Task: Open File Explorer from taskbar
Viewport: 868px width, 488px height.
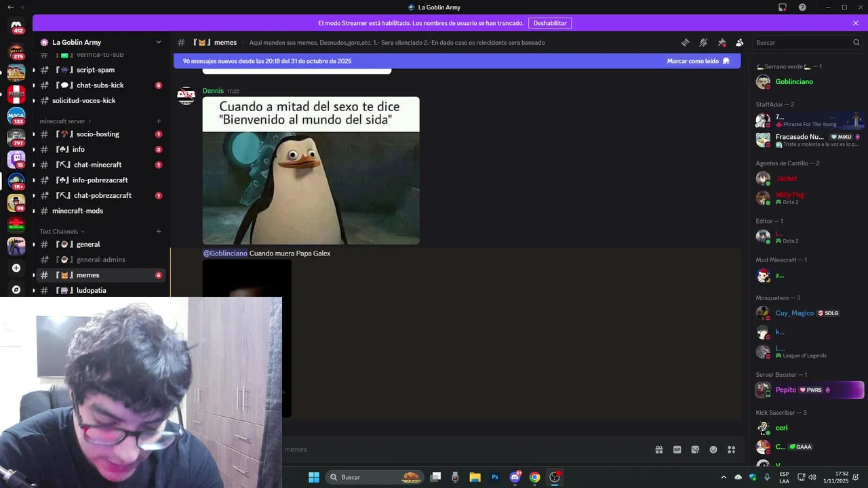Action: click(x=475, y=477)
